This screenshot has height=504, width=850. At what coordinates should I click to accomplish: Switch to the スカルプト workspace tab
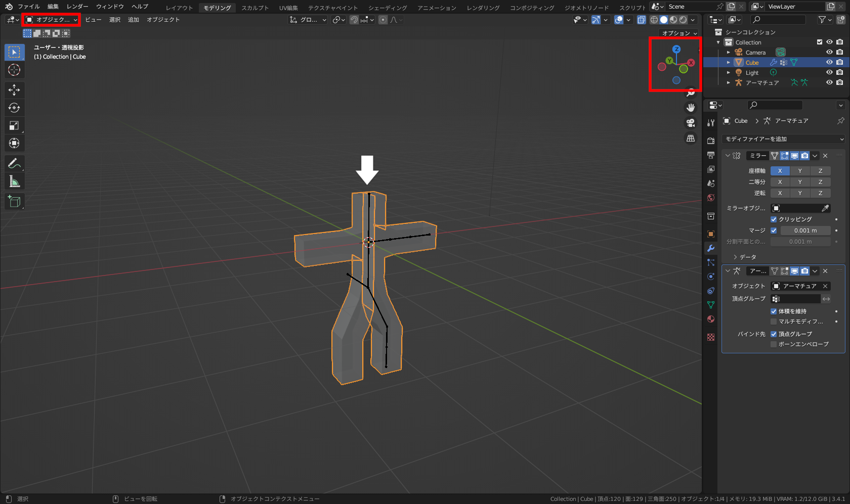(255, 8)
